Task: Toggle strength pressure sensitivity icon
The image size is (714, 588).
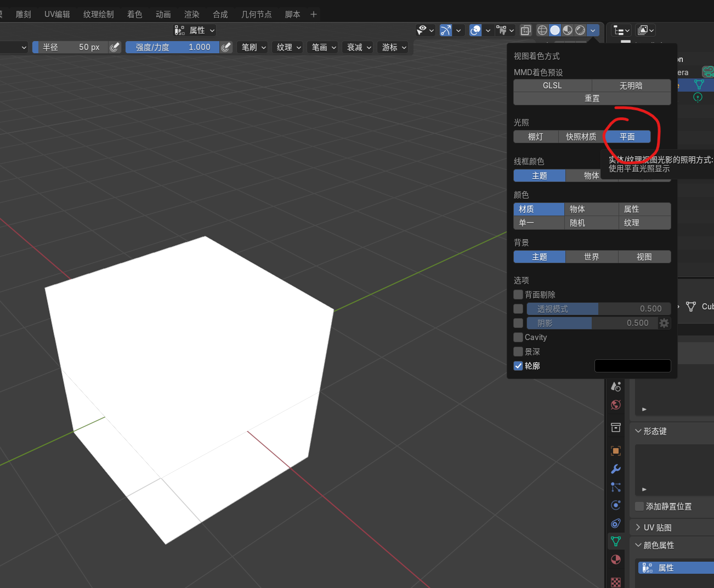Action: [x=226, y=47]
